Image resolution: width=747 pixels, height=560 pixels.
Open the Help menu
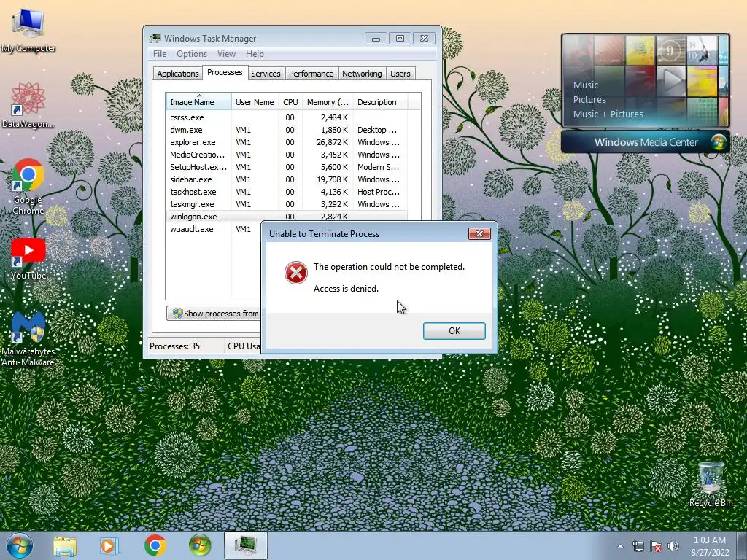pos(255,54)
